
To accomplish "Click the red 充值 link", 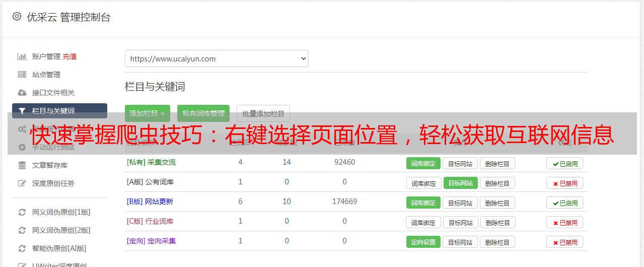I will tap(69, 56).
